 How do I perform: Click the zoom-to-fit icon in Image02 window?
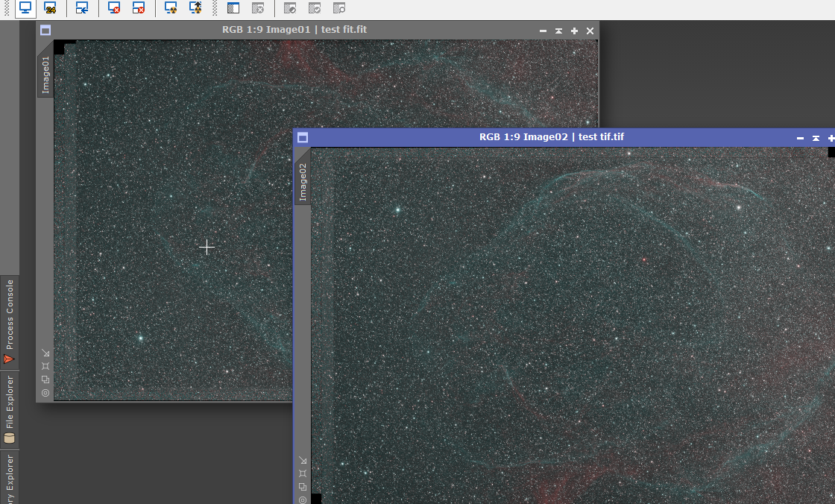(x=303, y=473)
